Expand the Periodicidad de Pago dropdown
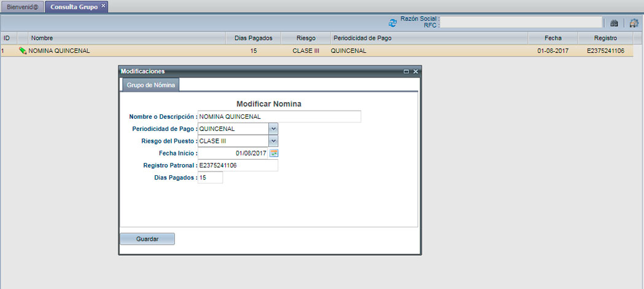 click(x=274, y=129)
